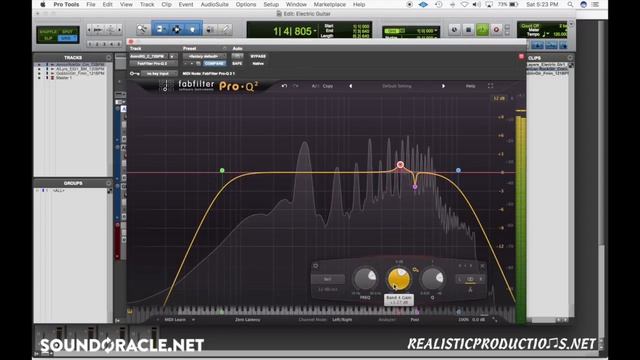Click the Pro-Q 2 undo arrow
This screenshot has height=360, width=640.
284,86
